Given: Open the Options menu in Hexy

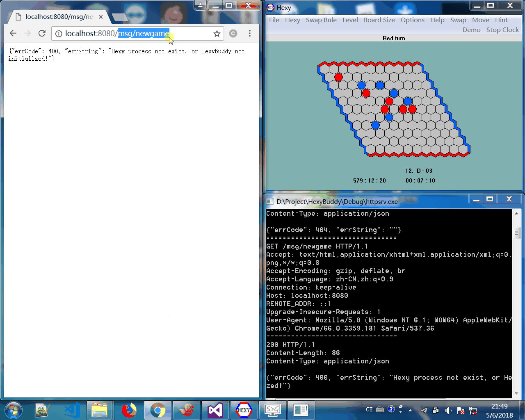Looking at the screenshot, I should click(413, 20).
